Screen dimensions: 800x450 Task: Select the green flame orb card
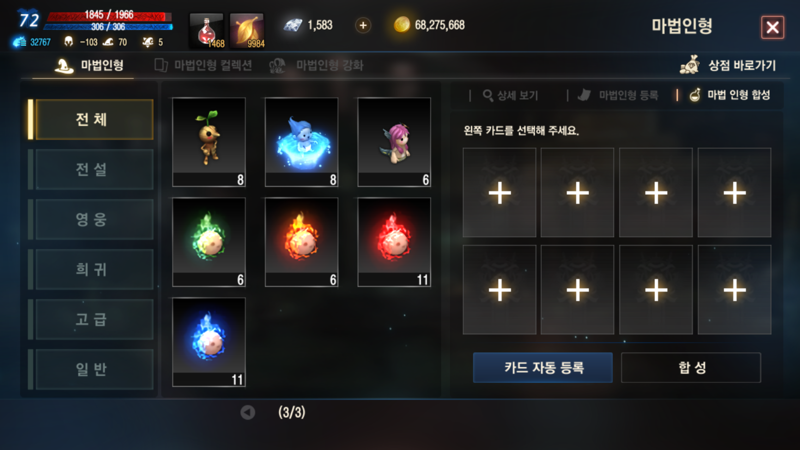pos(209,242)
